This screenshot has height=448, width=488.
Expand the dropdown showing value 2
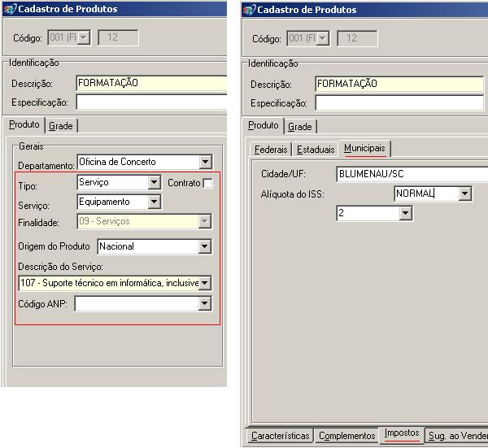(406, 213)
